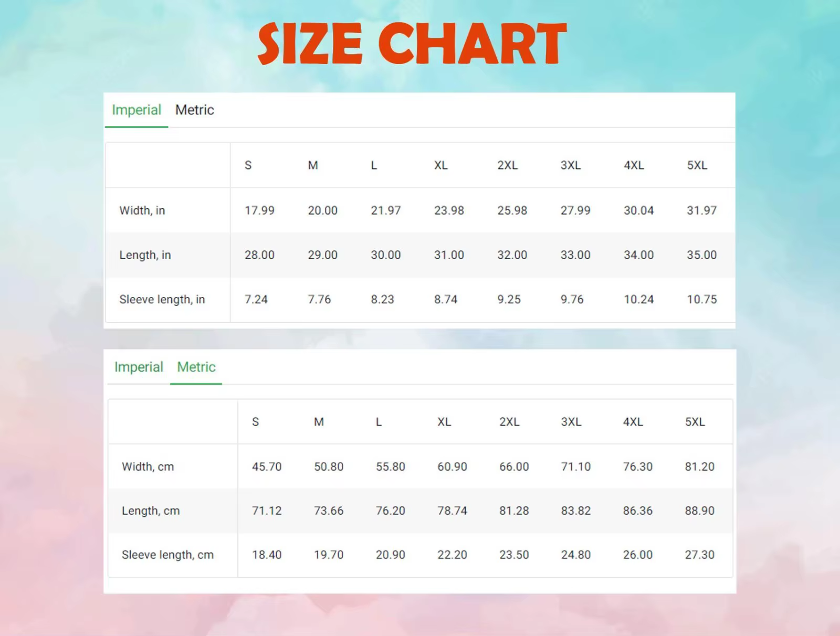Select the Imperial tab in upper table
The height and width of the screenshot is (636, 840).
click(136, 110)
